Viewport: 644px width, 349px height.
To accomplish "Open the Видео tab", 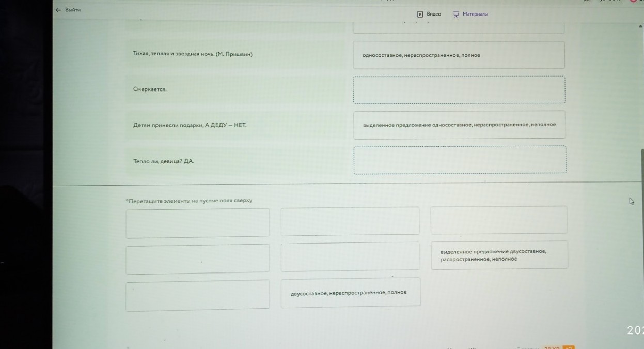I will tap(433, 14).
